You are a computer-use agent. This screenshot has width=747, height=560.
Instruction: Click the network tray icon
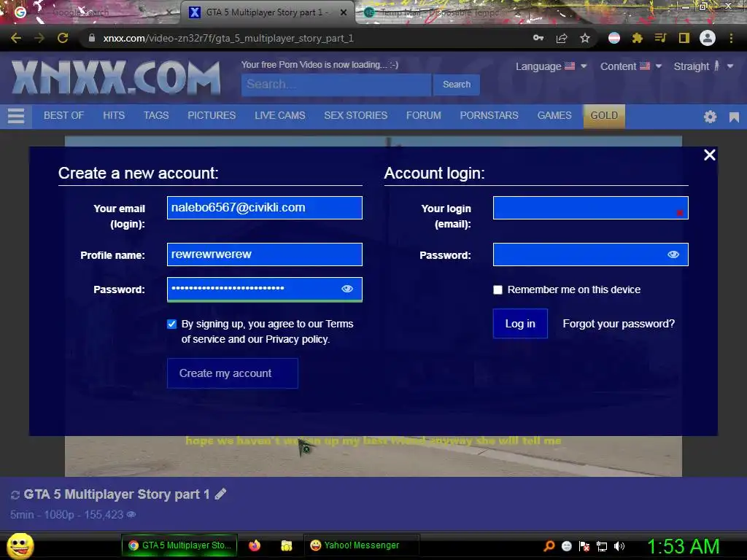pos(602,546)
